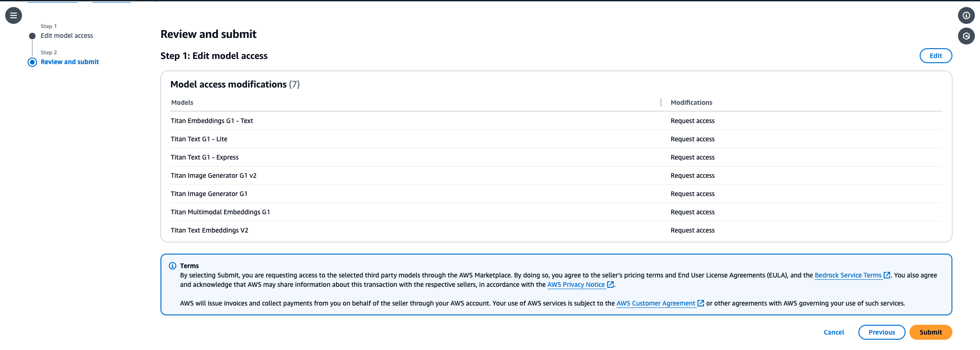The image size is (980, 350).
Task: Click the Models column header
Action: tap(182, 102)
